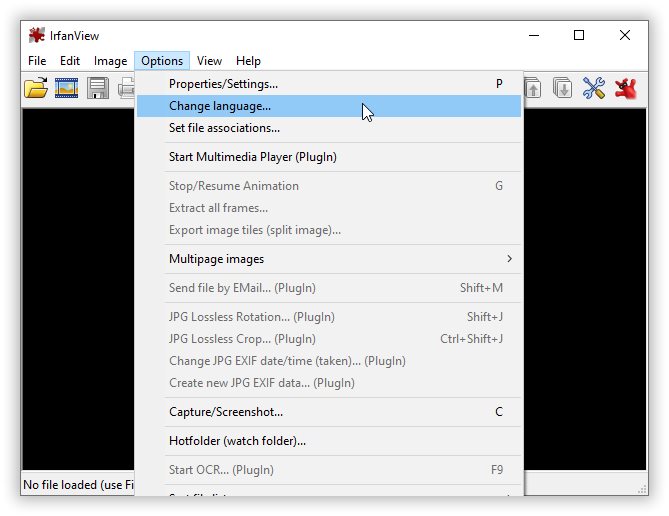Click the next page down-arrow icon
Image resolution: width=669 pixels, height=516 pixels.
563,88
